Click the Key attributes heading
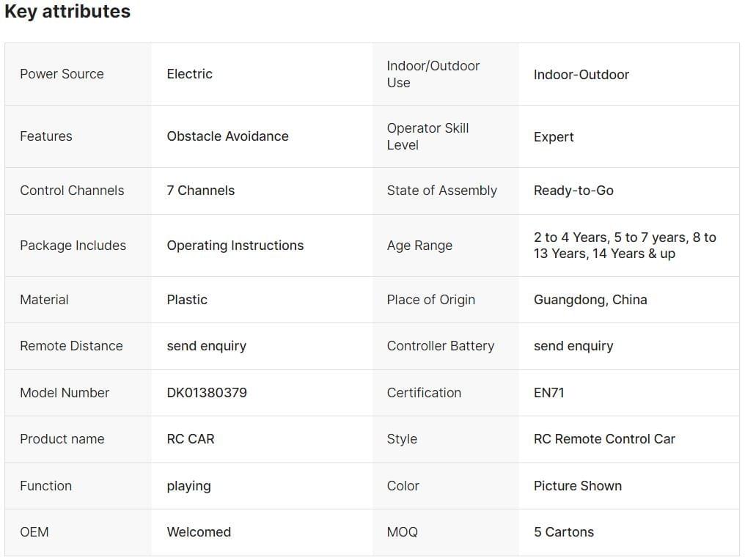The width and height of the screenshot is (745, 560). 67,12
